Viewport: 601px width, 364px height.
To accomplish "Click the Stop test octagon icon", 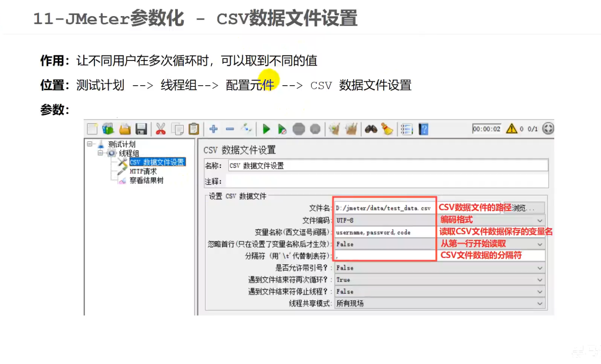I will 299,129.
